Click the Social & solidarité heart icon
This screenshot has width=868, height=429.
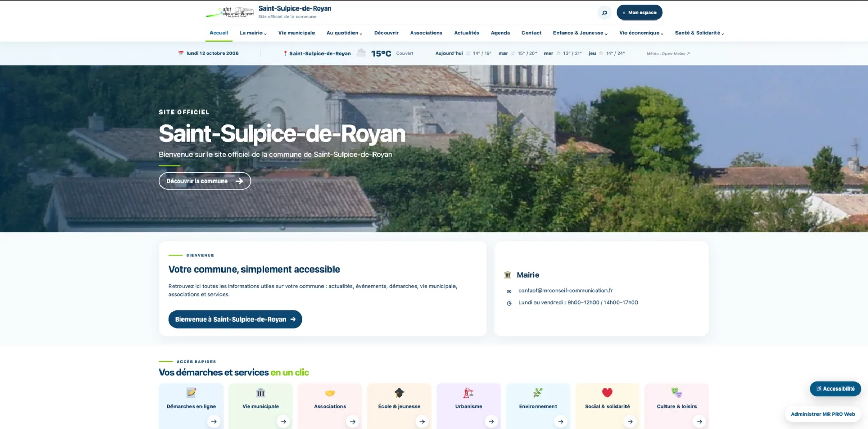pyautogui.click(x=607, y=393)
